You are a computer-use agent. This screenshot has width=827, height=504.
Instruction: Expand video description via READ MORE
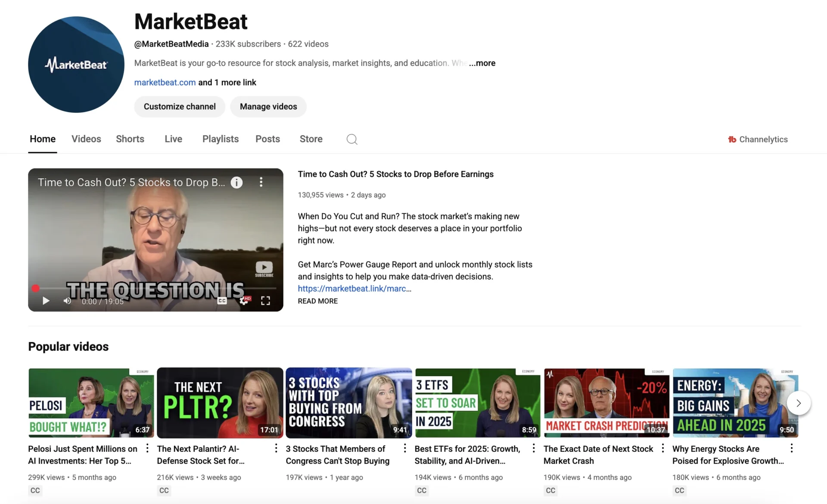[x=317, y=301]
